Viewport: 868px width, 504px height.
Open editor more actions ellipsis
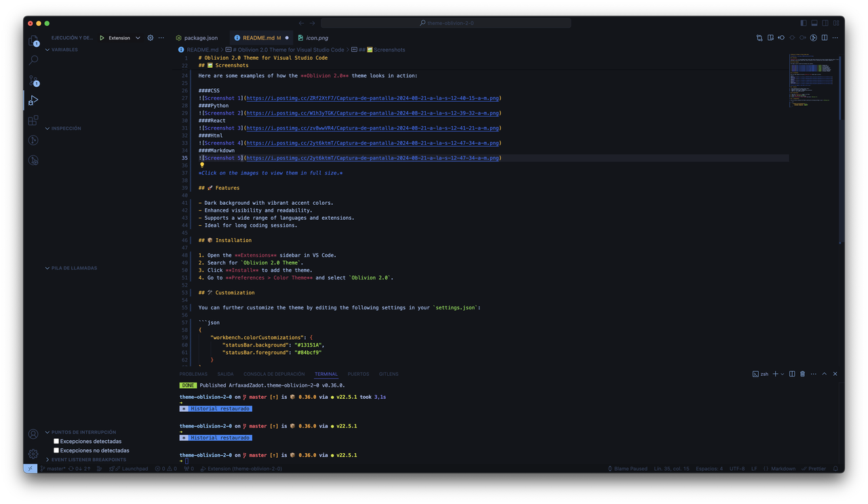pyautogui.click(x=835, y=38)
